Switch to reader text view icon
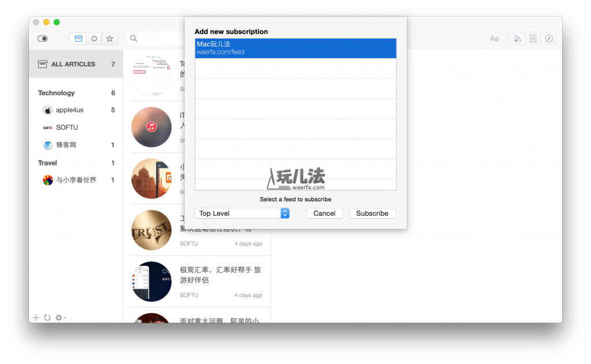Image resolution: width=591 pixels, height=364 pixels. [533, 39]
